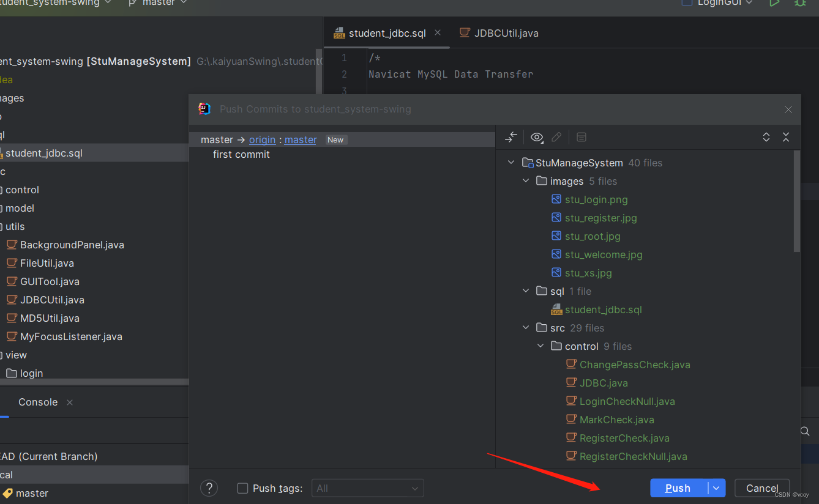Click the remote master branch link
The height and width of the screenshot is (504, 819).
click(x=301, y=139)
